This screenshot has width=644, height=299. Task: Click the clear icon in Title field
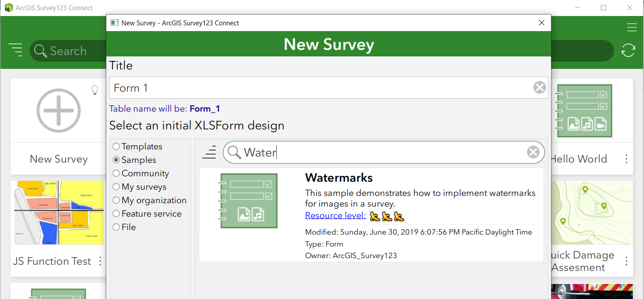pyautogui.click(x=539, y=88)
